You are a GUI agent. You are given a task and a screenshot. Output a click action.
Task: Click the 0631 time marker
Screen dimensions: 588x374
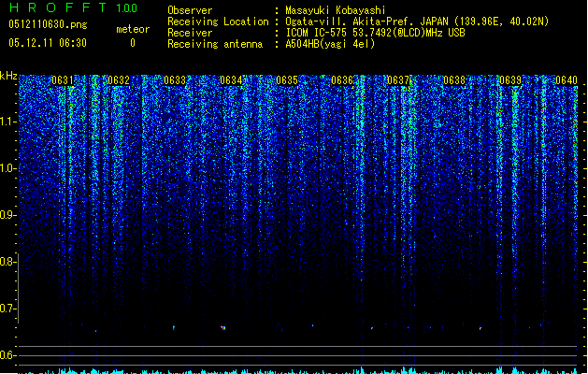[x=63, y=80]
